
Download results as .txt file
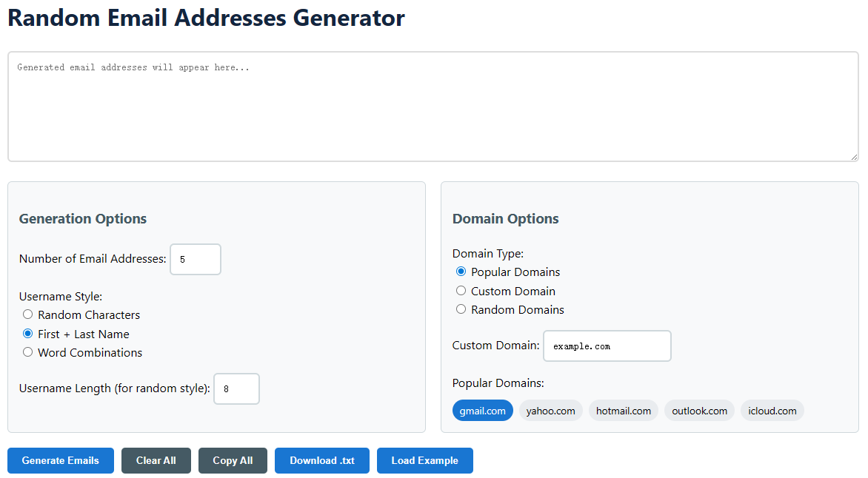pos(322,460)
